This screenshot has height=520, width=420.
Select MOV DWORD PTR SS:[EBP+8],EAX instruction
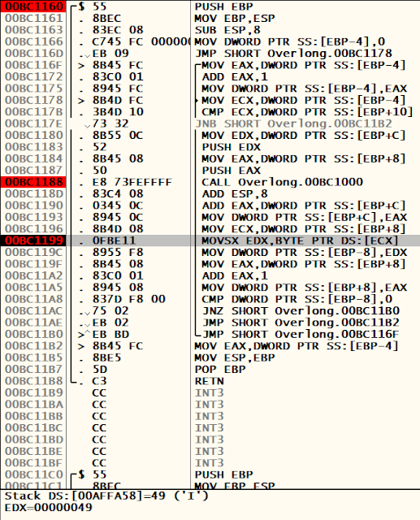[x=304, y=288]
